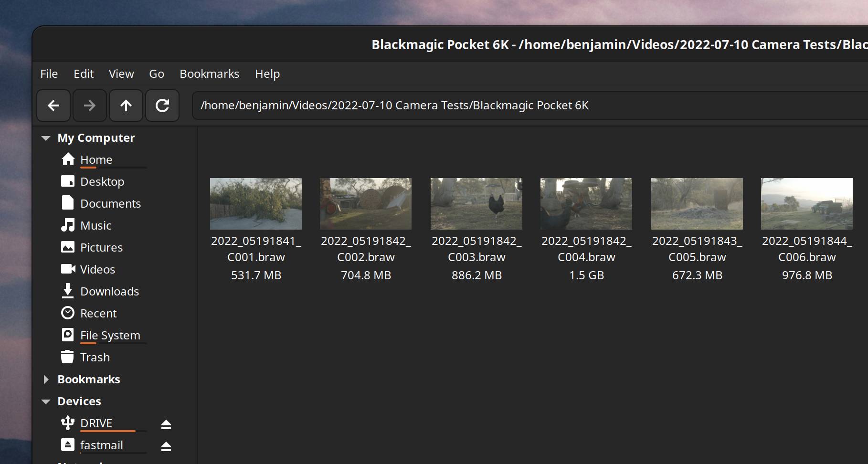Click the Pictures icon in sidebar

pyautogui.click(x=68, y=247)
